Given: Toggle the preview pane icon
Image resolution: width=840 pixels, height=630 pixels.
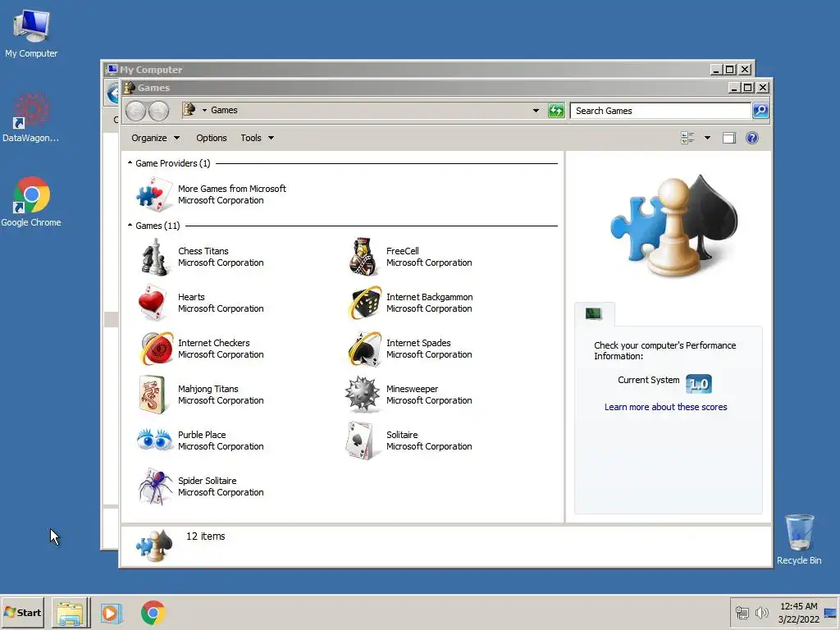Looking at the screenshot, I should 729,138.
